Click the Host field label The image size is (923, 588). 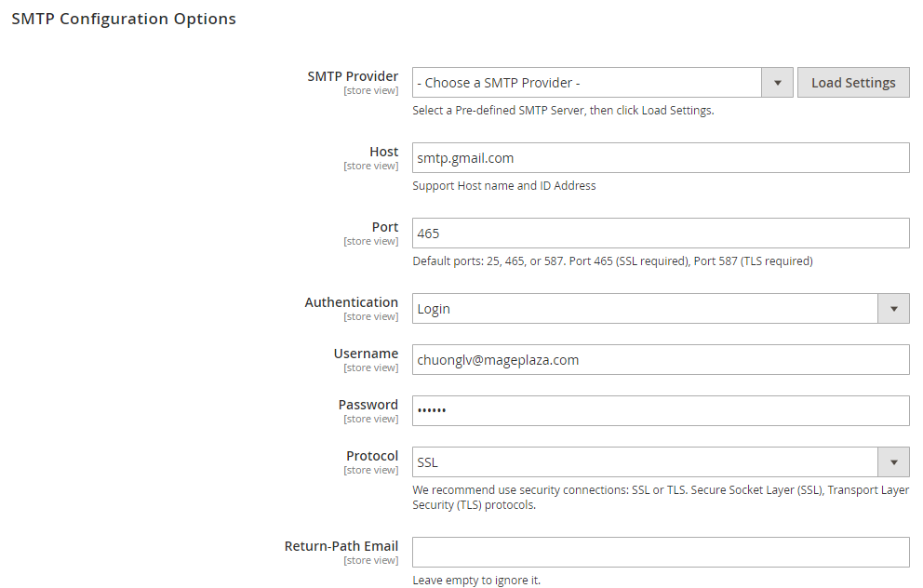point(383,152)
